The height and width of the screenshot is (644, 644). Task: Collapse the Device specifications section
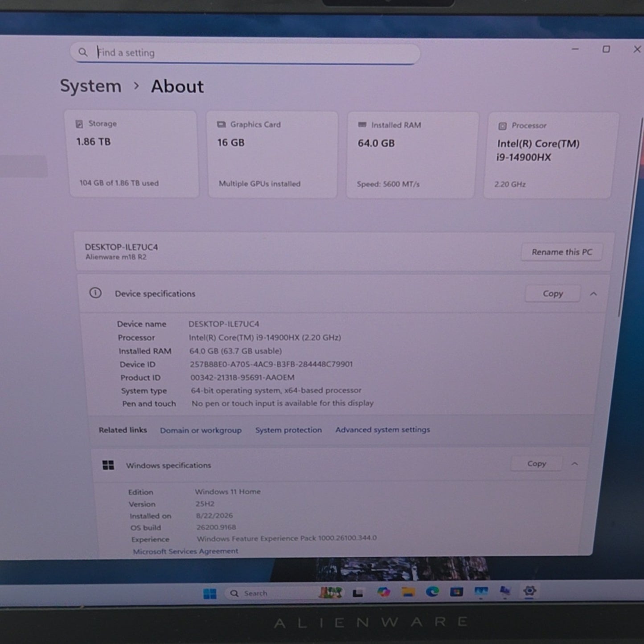click(x=593, y=294)
